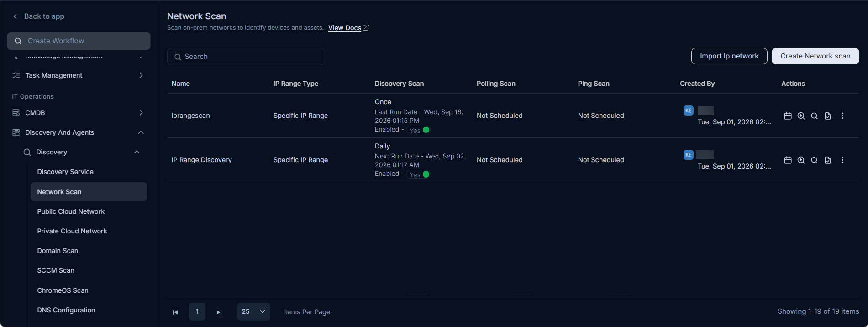Open checked document icon for IP Range Discovery
Screen dimensions: 868x327
[828, 160]
